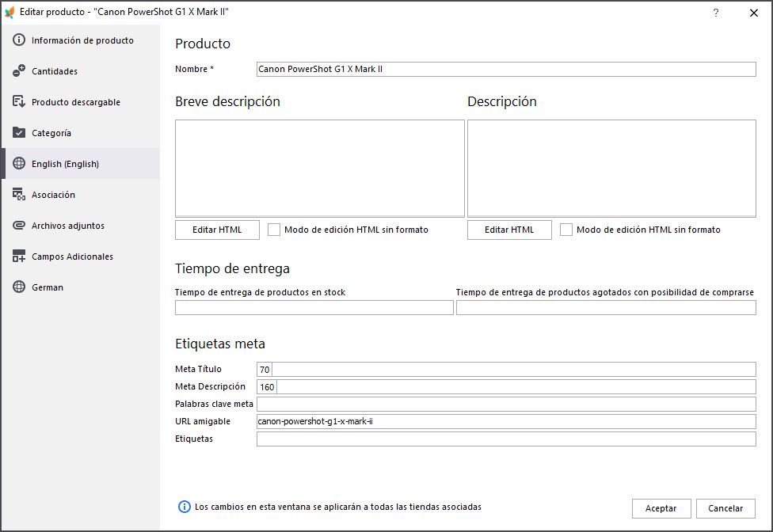Viewport: 773px width, 532px height.
Task: Open help with the question mark button
Action: click(x=716, y=13)
